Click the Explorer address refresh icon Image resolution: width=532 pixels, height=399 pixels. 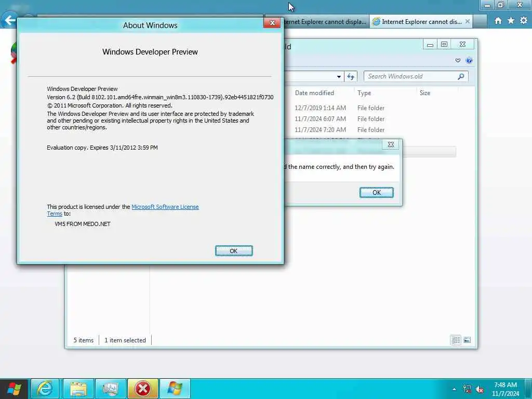point(351,76)
